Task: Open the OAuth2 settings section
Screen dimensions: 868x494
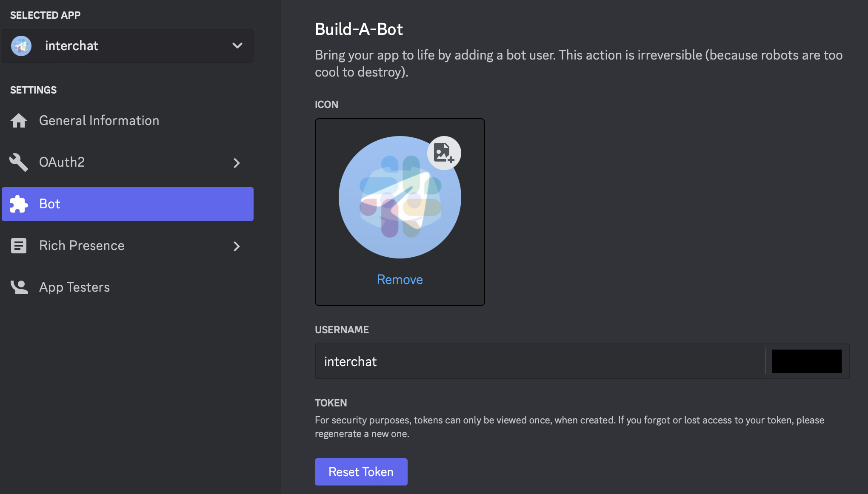Action: point(128,162)
